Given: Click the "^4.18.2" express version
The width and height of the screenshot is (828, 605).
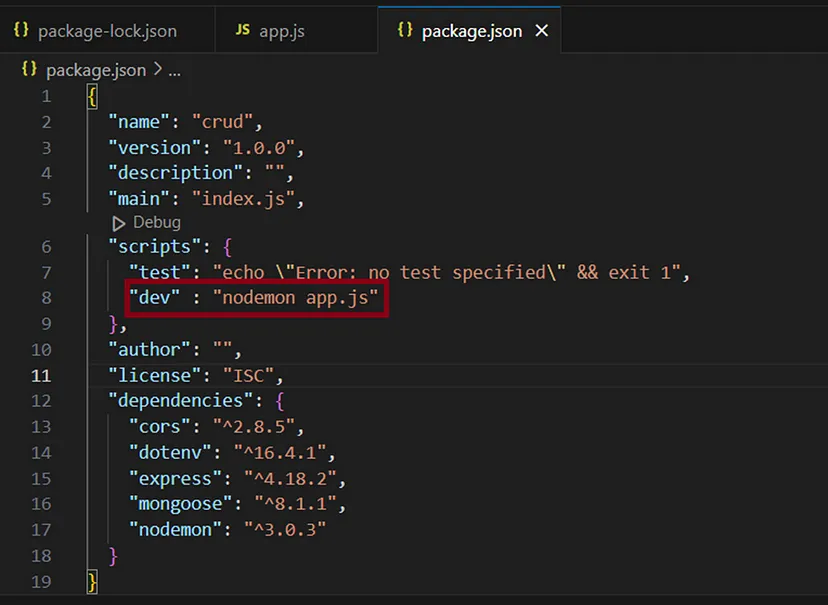Looking at the screenshot, I should coord(290,478).
